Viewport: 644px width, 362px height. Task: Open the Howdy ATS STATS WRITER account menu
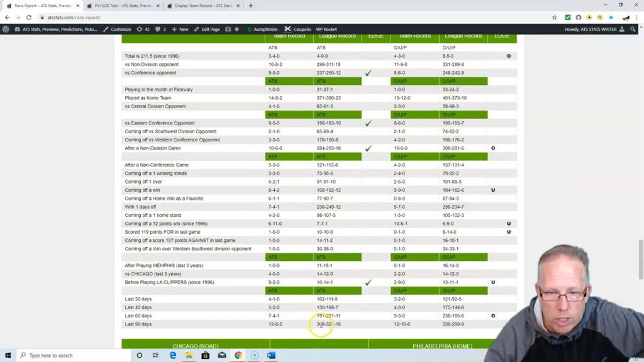pyautogui.click(x=594, y=29)
